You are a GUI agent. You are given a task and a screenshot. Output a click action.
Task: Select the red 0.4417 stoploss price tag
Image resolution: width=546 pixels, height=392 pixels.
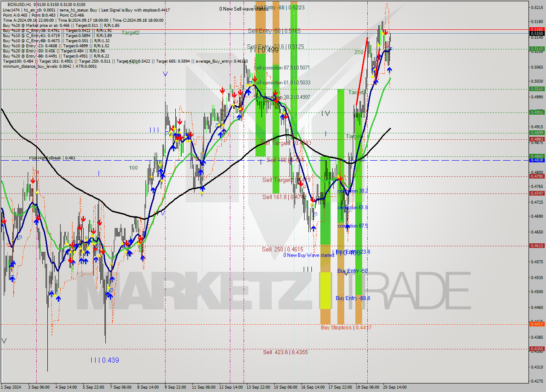[537, 324]
